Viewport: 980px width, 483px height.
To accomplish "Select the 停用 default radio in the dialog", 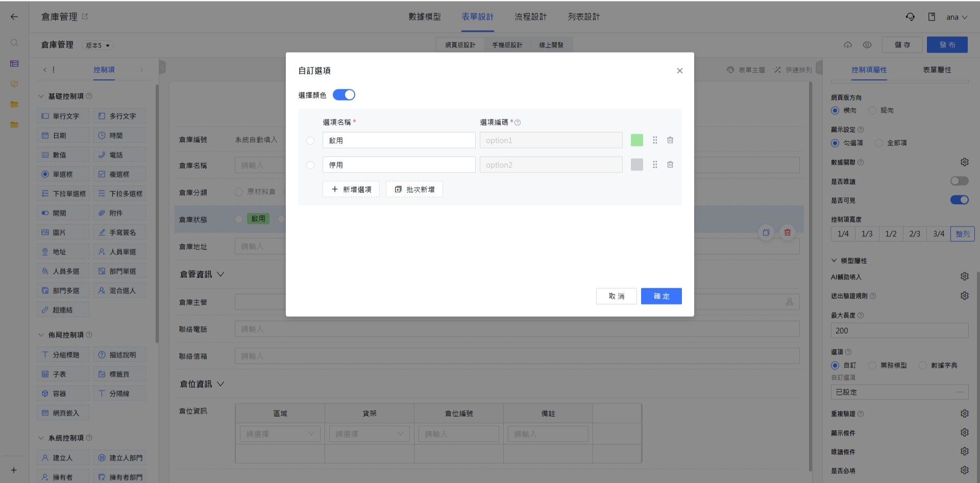I will (x=310, y=165).
